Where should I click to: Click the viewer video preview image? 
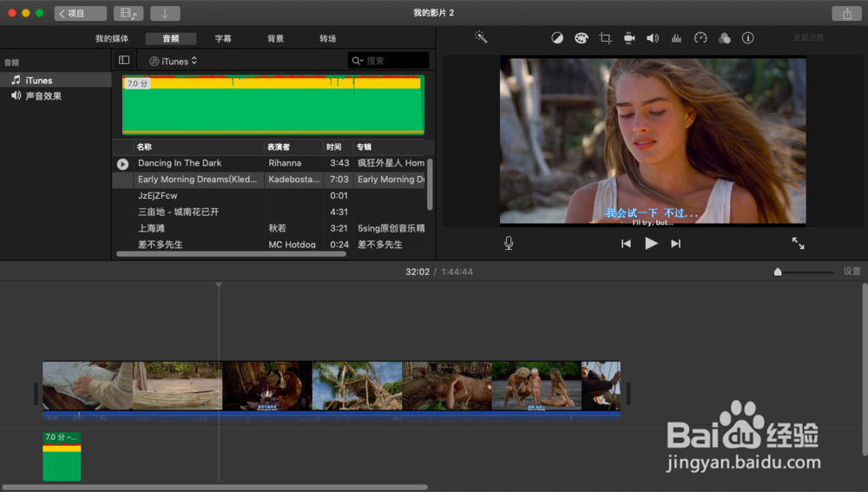click(x=653, y=141)
